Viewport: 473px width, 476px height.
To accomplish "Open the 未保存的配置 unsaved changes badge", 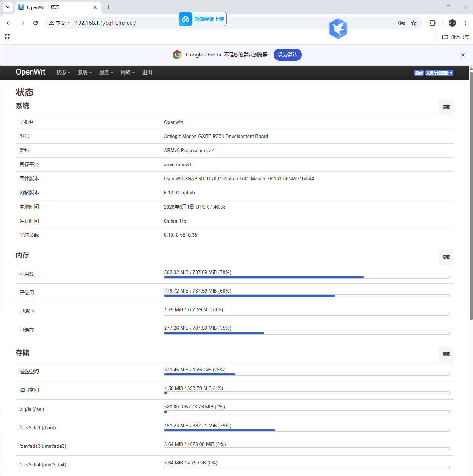I will 439,73.
